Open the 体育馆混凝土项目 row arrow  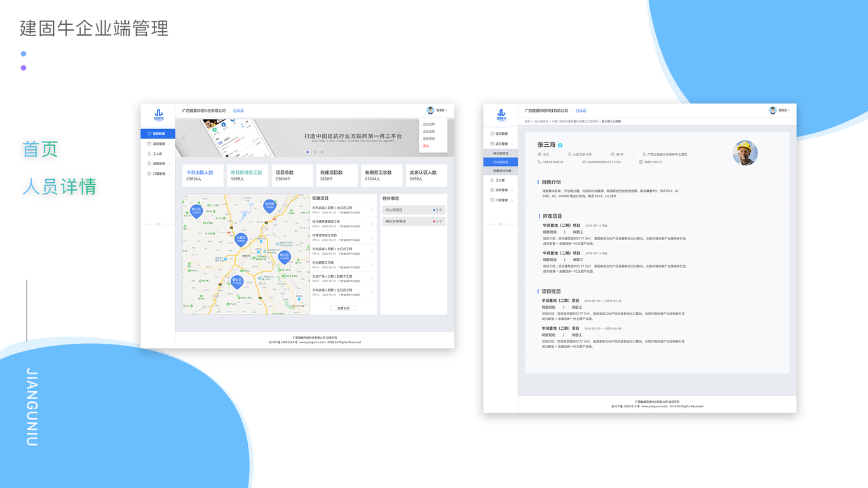point(372,237)
